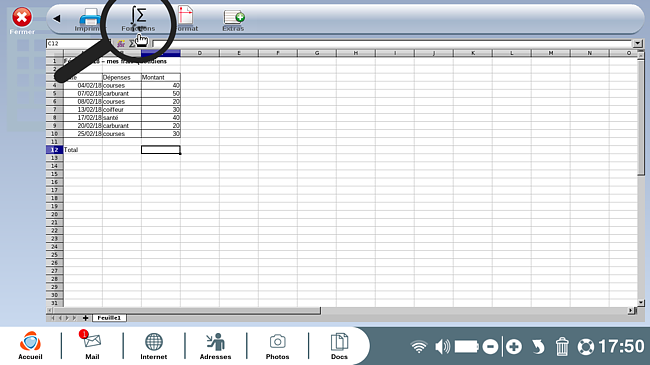Open the Fonctions sigma toolbar icon
The image size is (650, 365).
[x=138, y=19]
